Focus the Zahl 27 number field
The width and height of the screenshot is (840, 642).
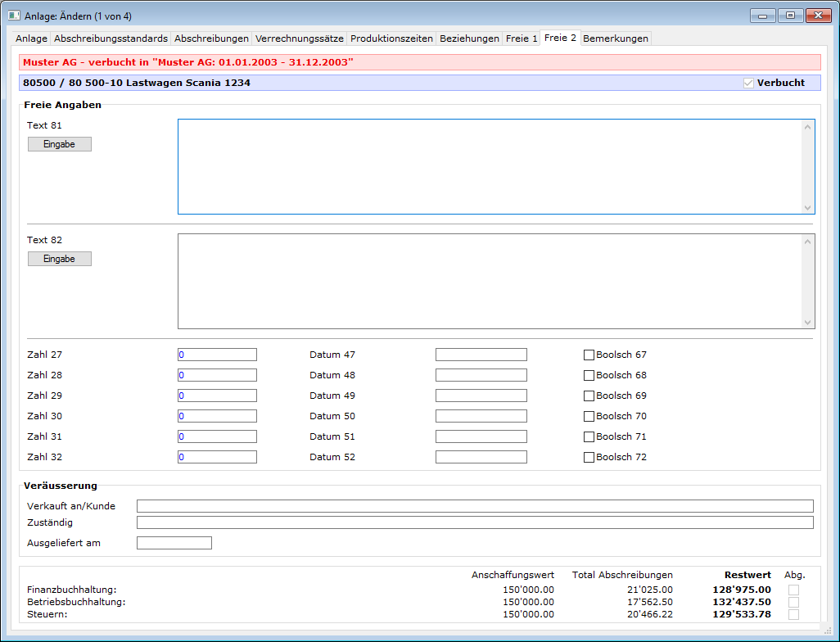[x=217, y=355]
